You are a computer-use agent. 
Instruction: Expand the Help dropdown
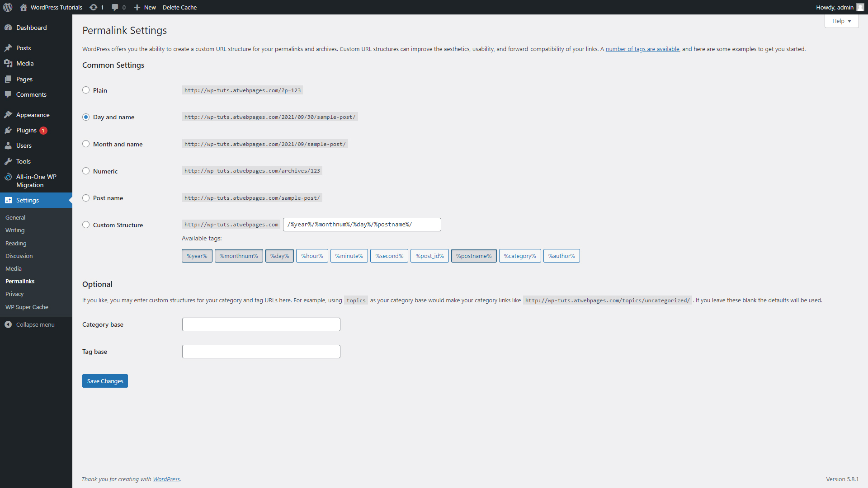click(x=841, y=21)
